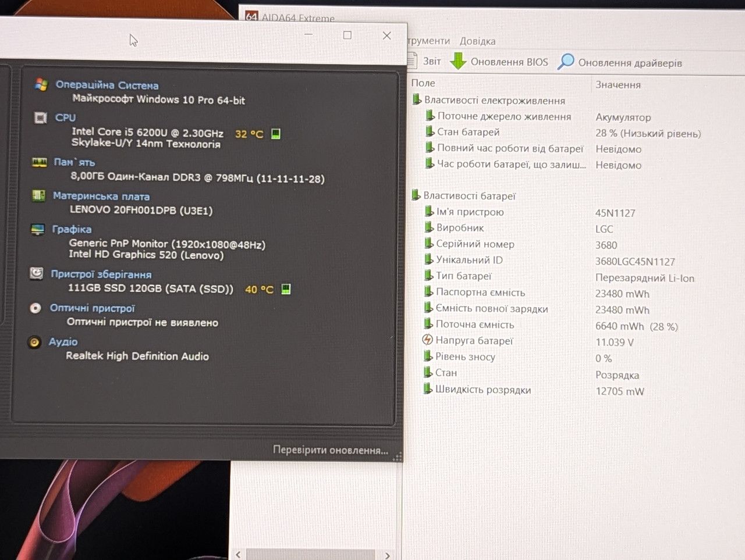Click the left arrow of horizontal scrollbar

pos(238,555)
